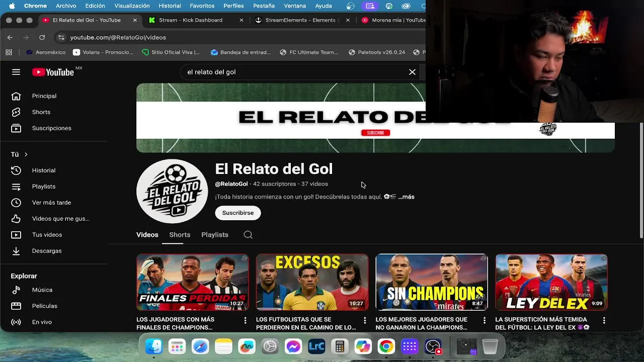Open the EXCESOS video thumbnail
This screenshot has height=362, width=644.
coord(312,282)
